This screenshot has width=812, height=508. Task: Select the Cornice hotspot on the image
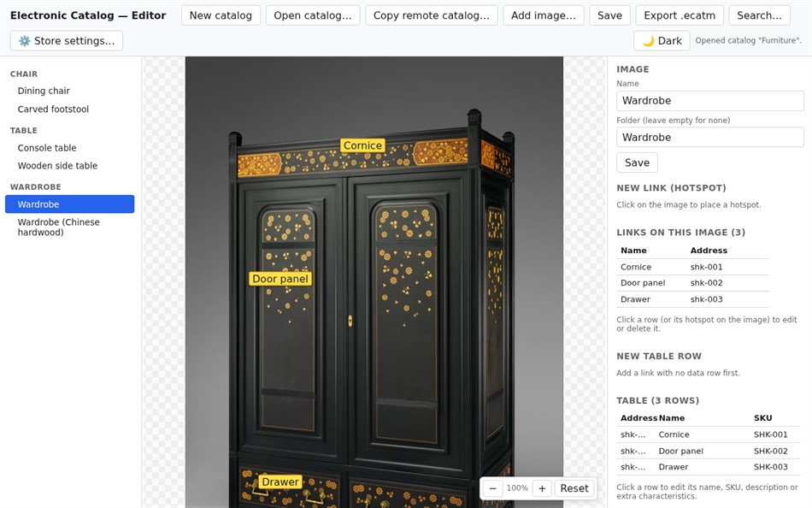[x=362, y=145]
